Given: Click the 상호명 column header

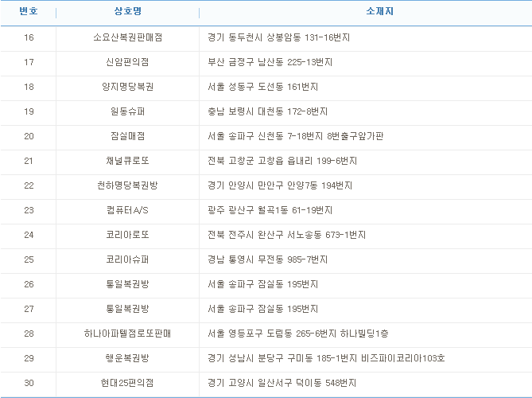Looking at the screenshot, I should tap(127, 11).
